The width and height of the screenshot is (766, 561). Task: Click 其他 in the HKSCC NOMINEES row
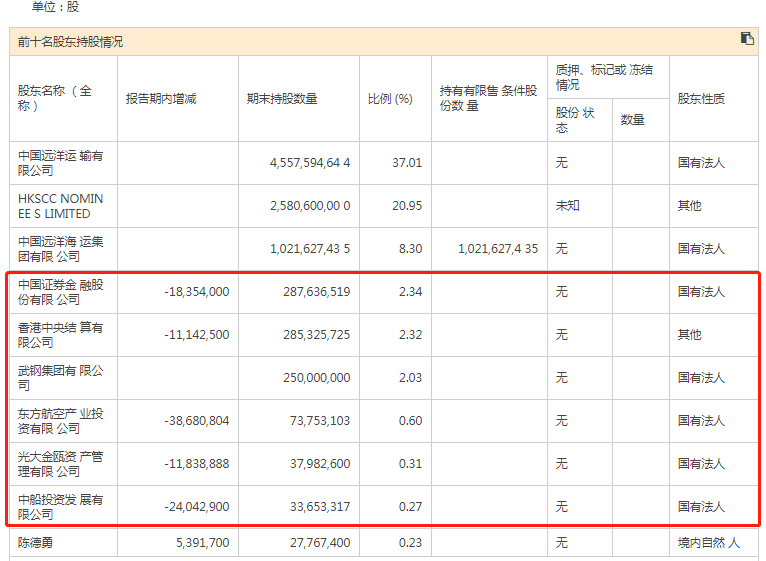pos(689,206)
